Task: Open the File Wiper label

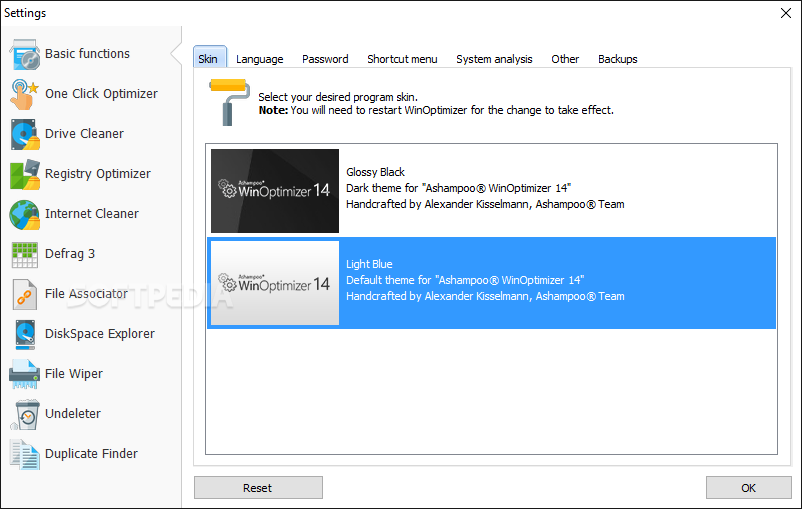Action: point(74,374)
